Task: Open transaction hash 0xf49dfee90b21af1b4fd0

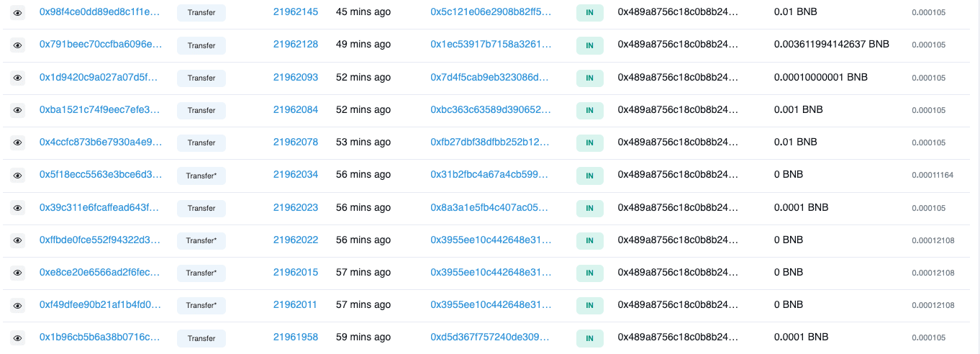Action: coord(100,304)
